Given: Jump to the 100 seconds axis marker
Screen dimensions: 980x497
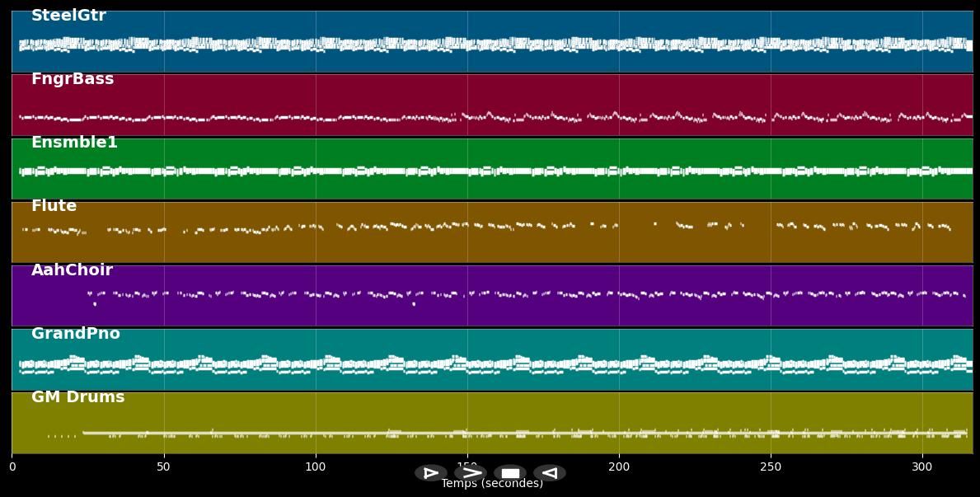Looking at the screenshot, I should click(316, 467).
